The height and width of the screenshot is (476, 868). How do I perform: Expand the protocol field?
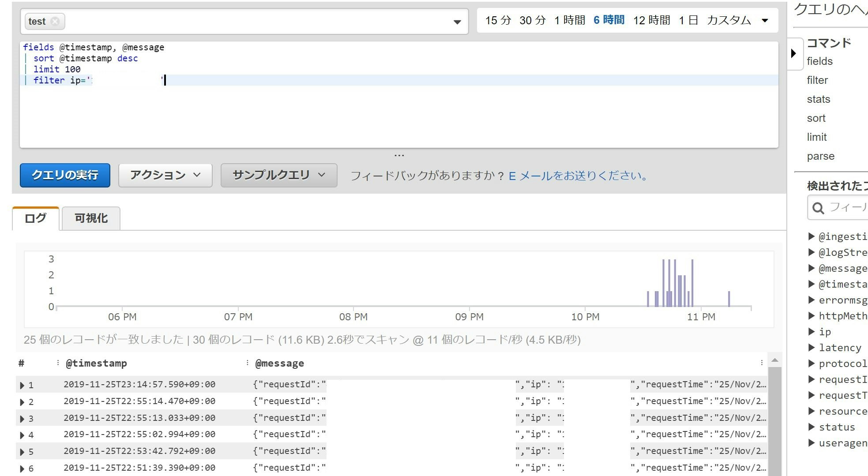click(x=811, y=364)
